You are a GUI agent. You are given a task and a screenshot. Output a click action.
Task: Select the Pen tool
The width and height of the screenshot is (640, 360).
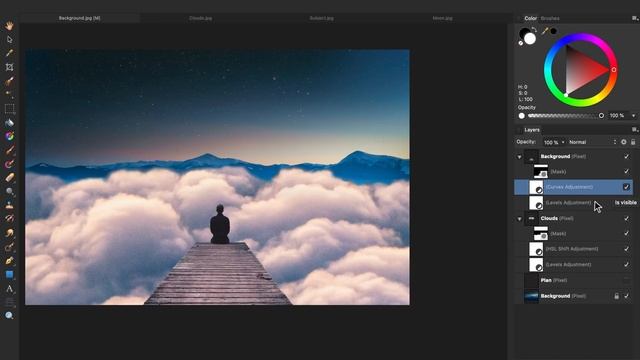(9, 261)
